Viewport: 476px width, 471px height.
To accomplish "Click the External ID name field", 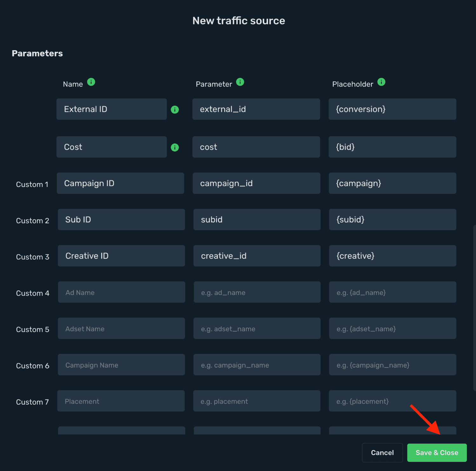I will [112, 109].
